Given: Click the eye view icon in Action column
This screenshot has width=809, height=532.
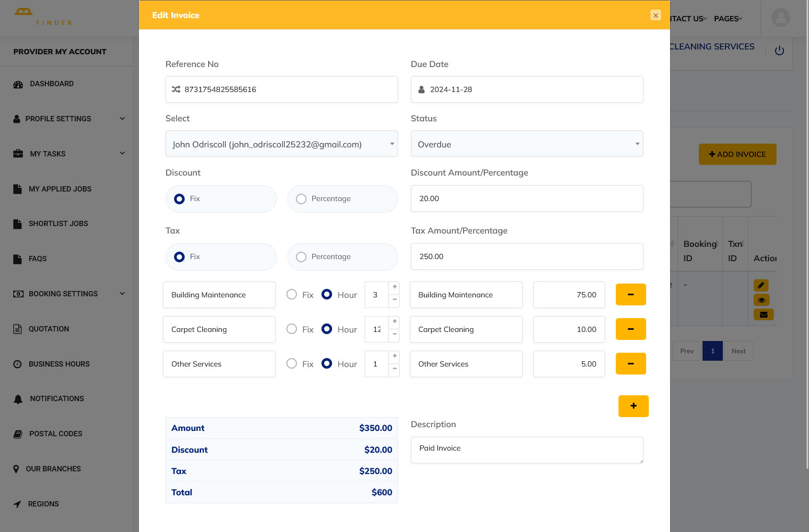Looking at the screenshot, I should pos(761,300).
